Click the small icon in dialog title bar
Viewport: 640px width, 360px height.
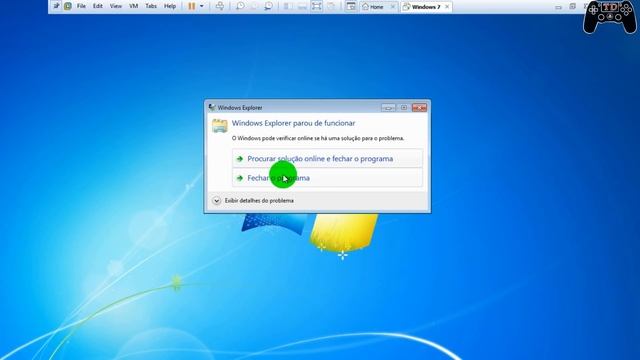[212, 107]
